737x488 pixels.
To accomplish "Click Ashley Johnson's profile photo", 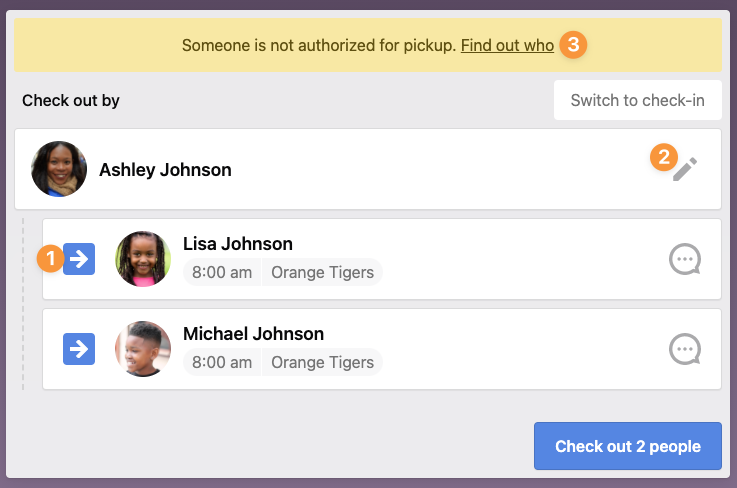I will click(x=59, y=169).
